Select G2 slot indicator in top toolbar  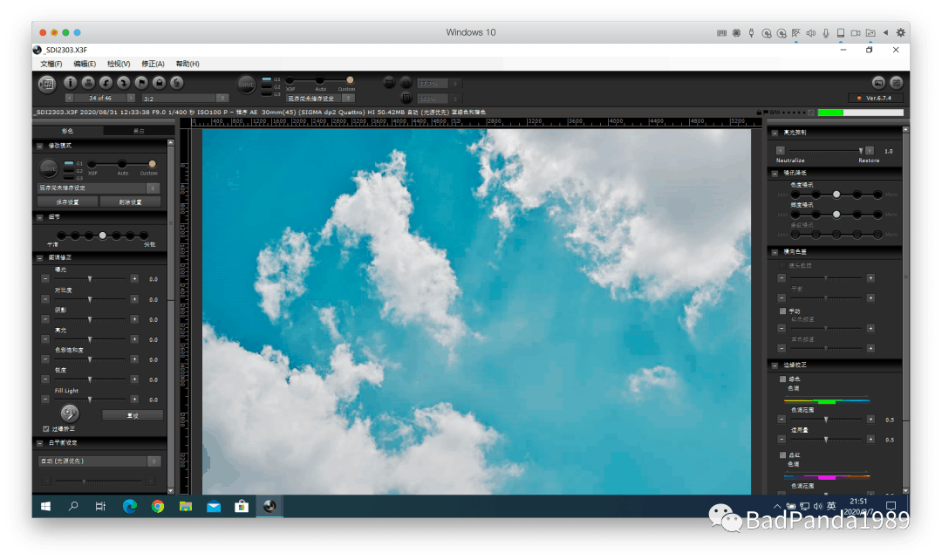pyautogui.click(x=267, y=86)
